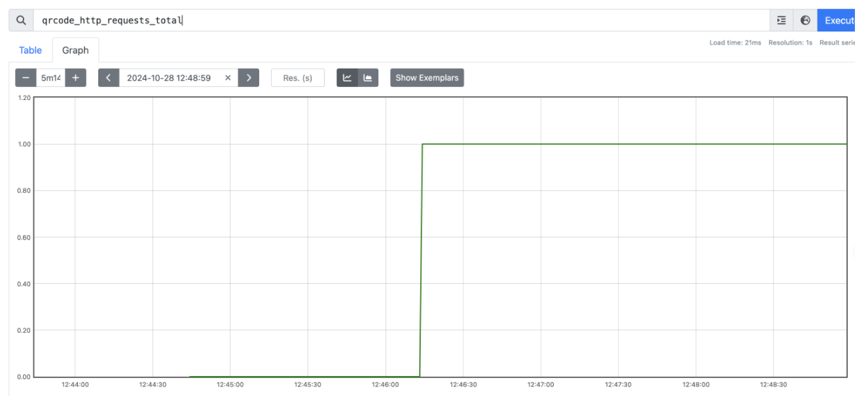The image size is (868, 412).
Task: Select the Graph tab
Action: (75, 50)
